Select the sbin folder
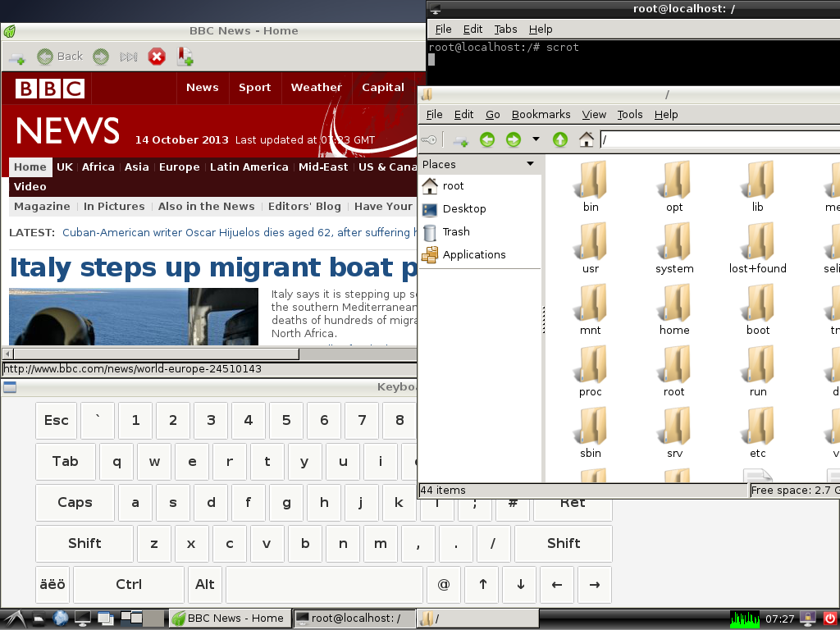The height and width of the screenshot is (630, 840). (x=591, y=433)
